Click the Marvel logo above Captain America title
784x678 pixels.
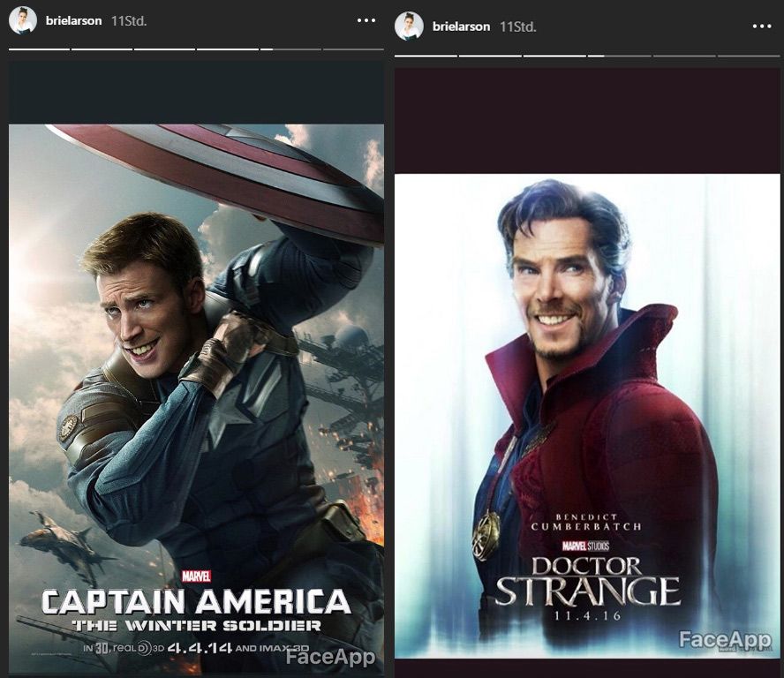point(196,576)
